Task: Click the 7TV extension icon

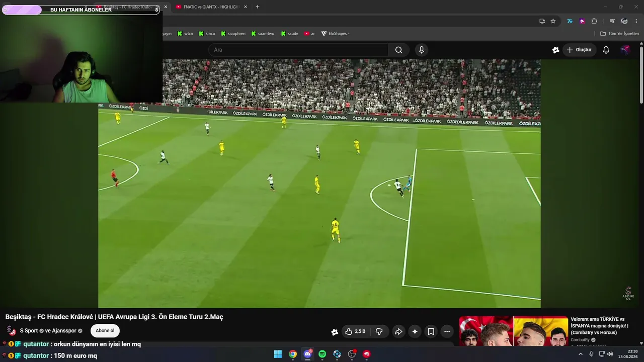Action: 570,21
